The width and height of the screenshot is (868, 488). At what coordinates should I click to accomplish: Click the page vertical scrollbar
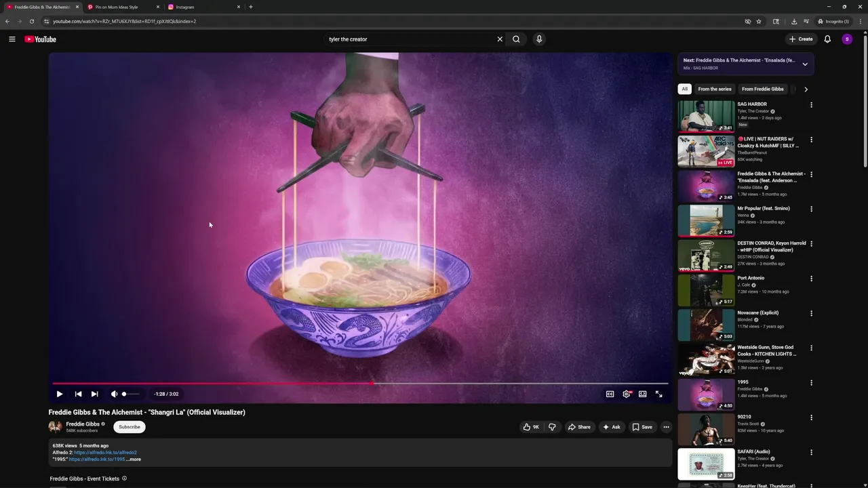point(865,102)
